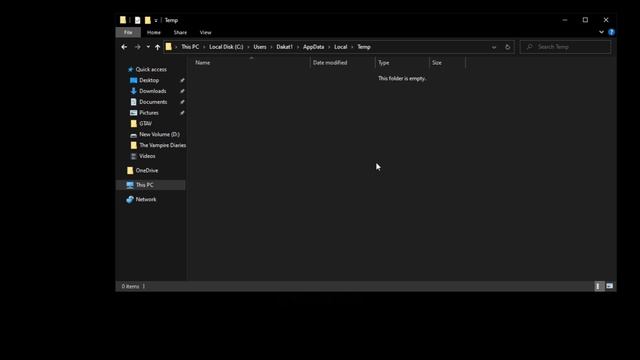Viewport: 640px width, 360px height.
Task: Go forward using the Forward arrow
Action: 138,47
